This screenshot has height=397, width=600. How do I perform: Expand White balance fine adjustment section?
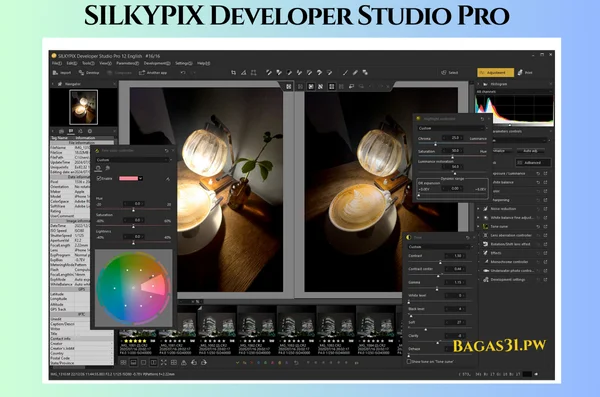478,218
